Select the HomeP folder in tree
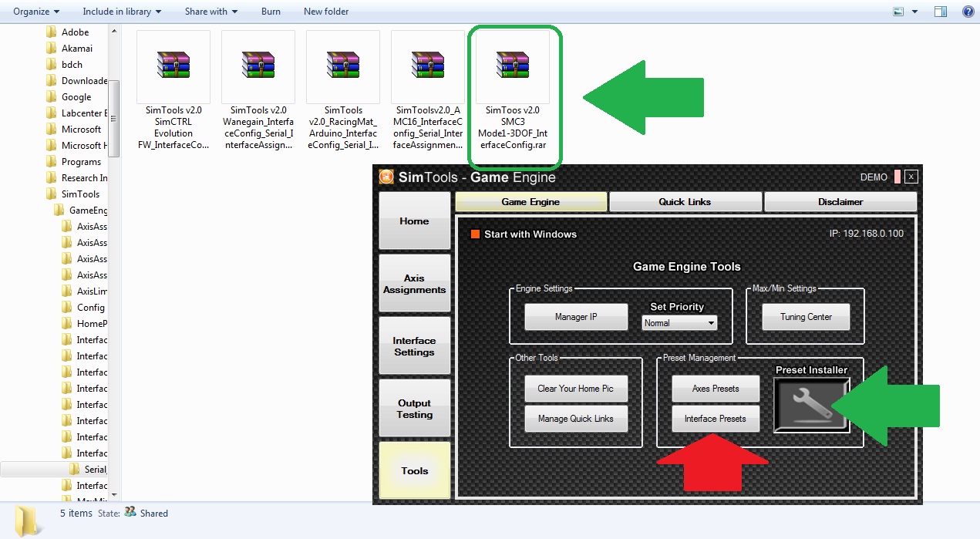The height and width of the screenshot is (539, 980). [84, 324]
